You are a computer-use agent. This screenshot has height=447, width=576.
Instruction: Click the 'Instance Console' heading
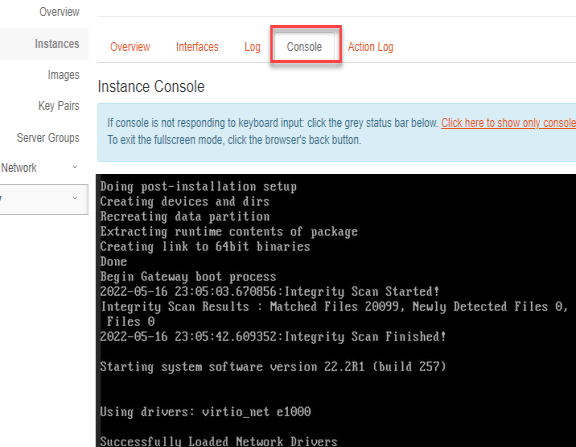tap(151, 87)
